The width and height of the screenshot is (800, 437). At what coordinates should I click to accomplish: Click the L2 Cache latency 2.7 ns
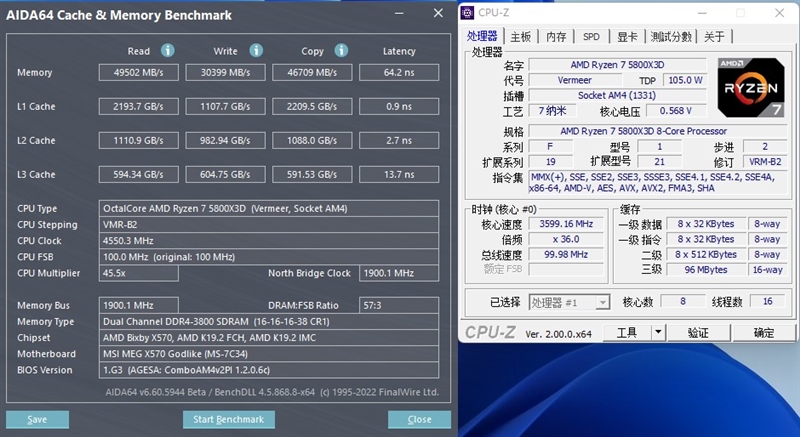point(399,140)
